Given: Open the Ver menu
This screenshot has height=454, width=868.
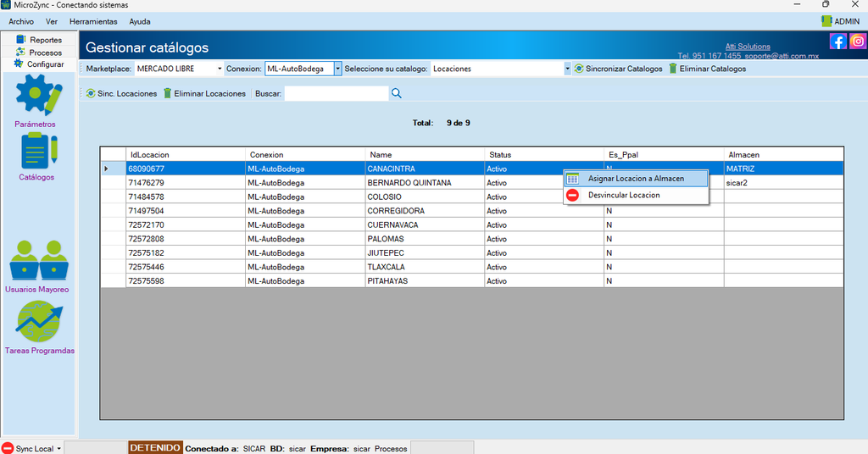Looking at the screenshot, I should coord(52,21).
